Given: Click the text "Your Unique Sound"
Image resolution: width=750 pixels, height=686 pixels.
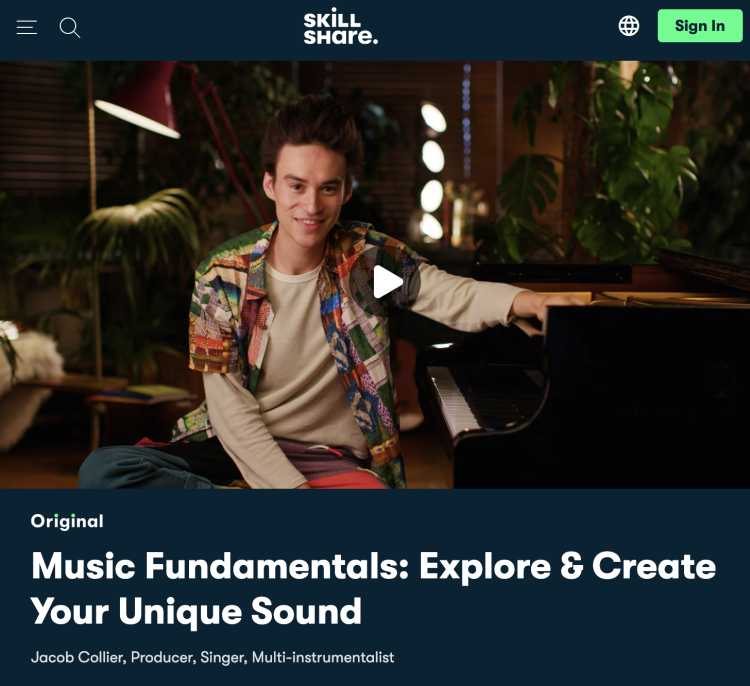Looking at the screenshot, I should (196, 611).
